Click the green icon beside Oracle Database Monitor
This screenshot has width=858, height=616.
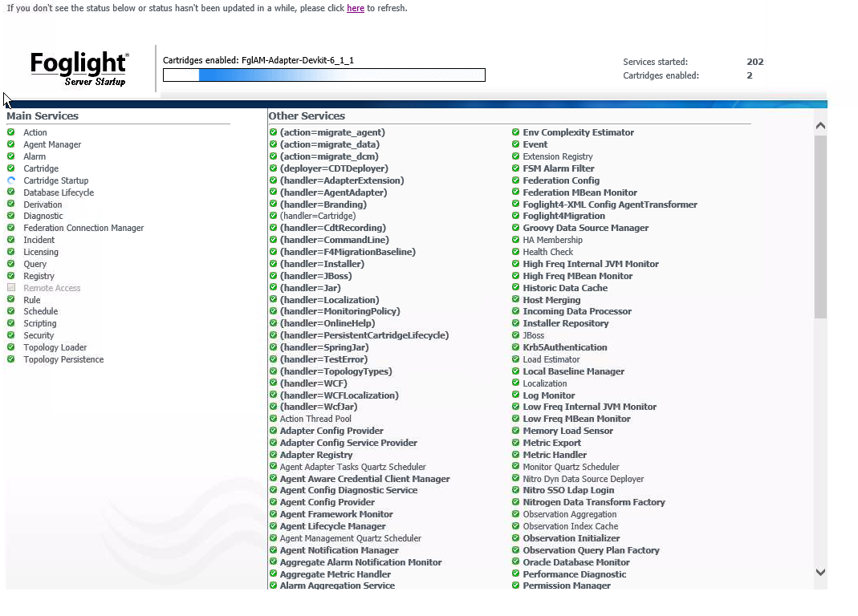pyautogui.click(x=516, y=562)
